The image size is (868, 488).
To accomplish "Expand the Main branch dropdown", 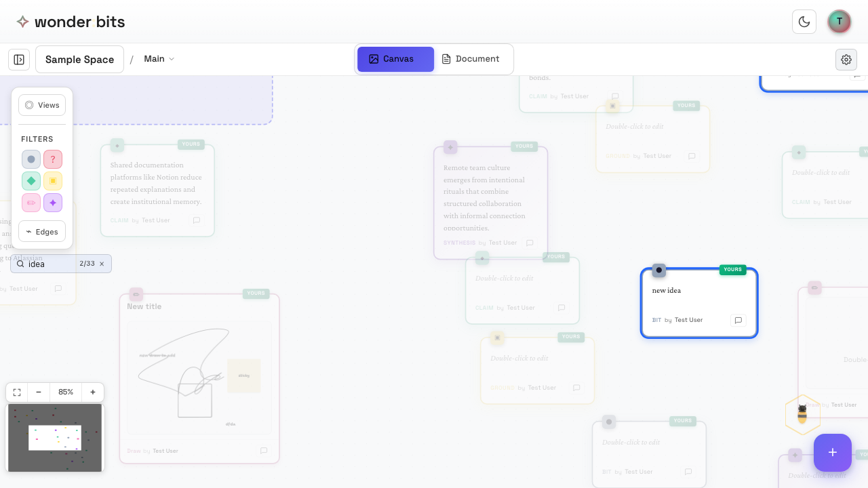I will coord(159,59).
